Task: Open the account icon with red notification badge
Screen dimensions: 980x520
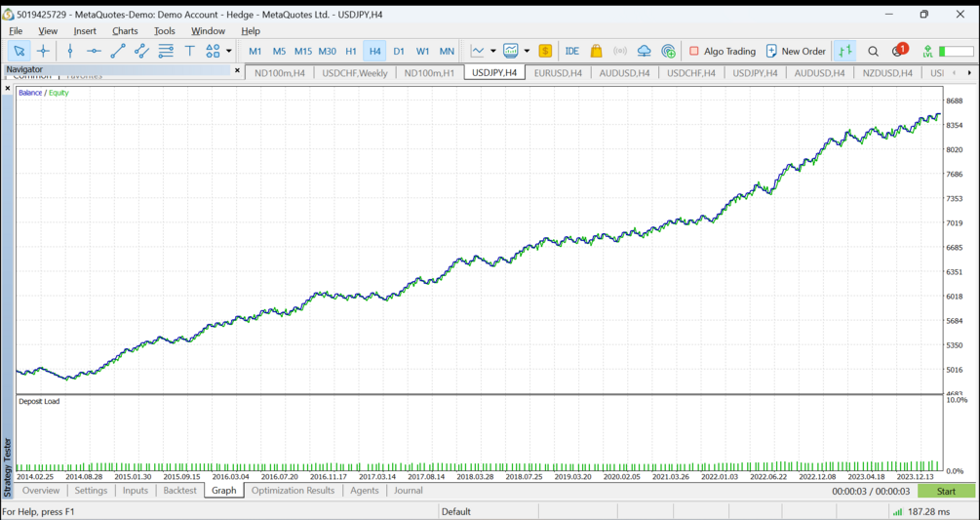Action: (x=899, y=51)
